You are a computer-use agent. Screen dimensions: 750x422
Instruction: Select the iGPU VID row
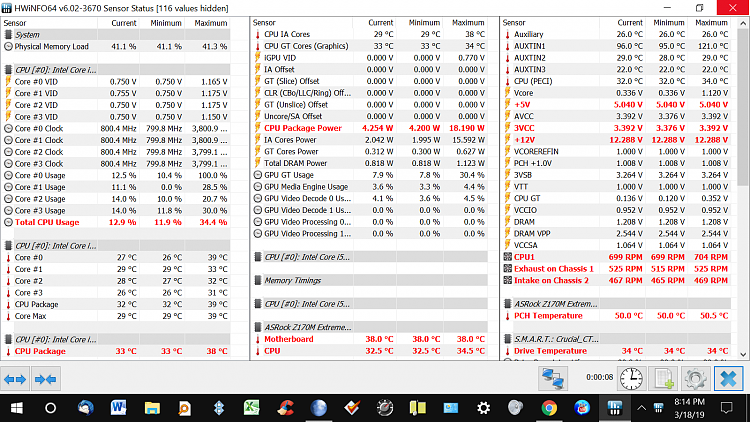[370, 58]
